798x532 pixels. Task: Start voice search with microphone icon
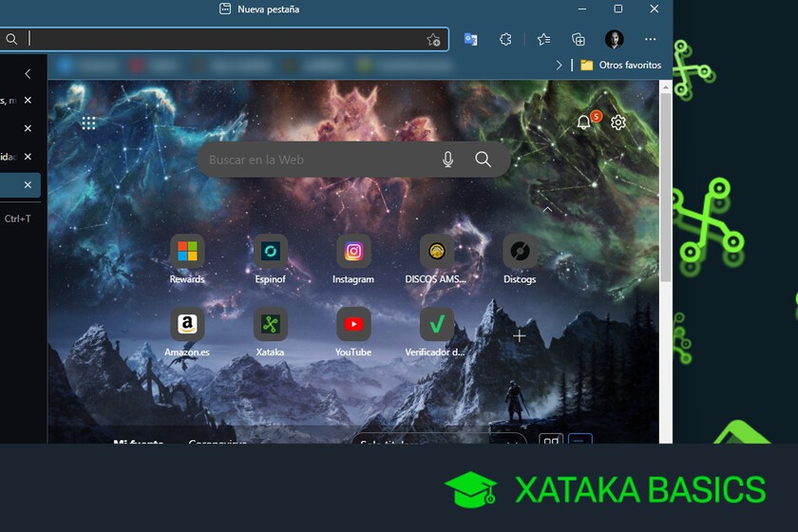[447, 160]
